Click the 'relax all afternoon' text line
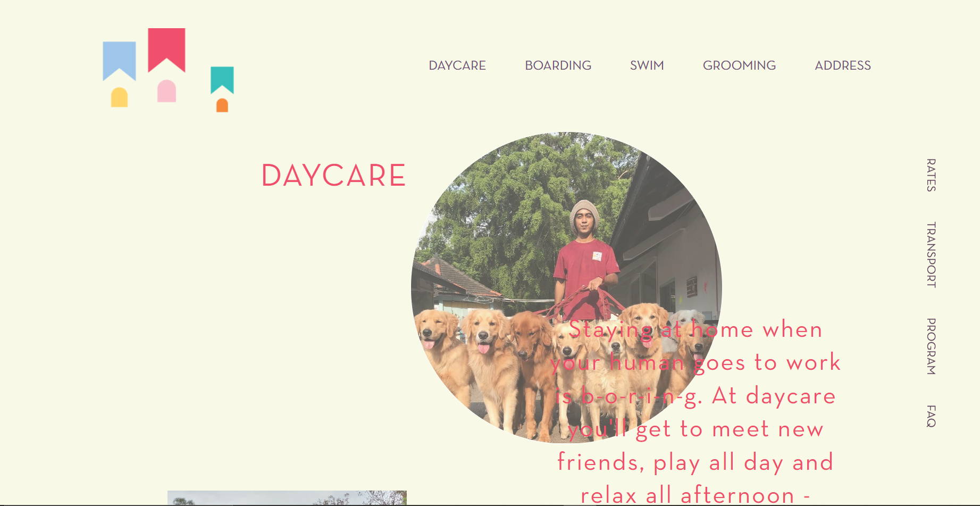Viewport: 980px width, 506px height. (696, 495)
